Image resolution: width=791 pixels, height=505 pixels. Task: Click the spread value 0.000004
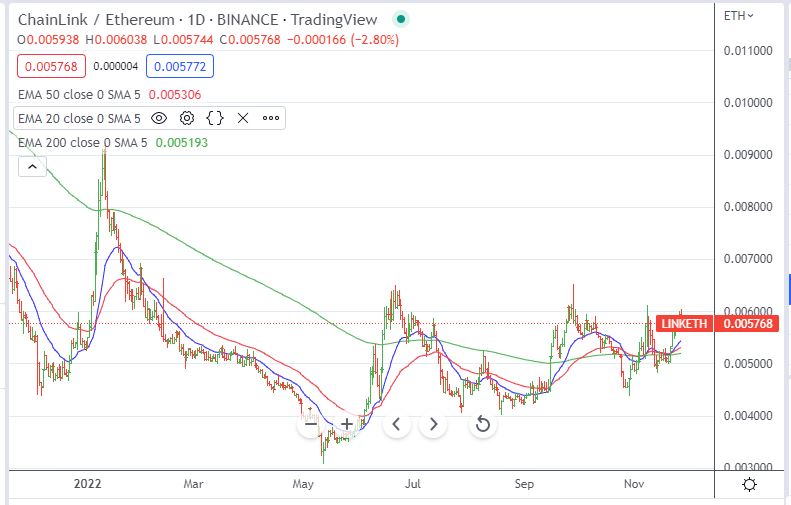(116, 66)
